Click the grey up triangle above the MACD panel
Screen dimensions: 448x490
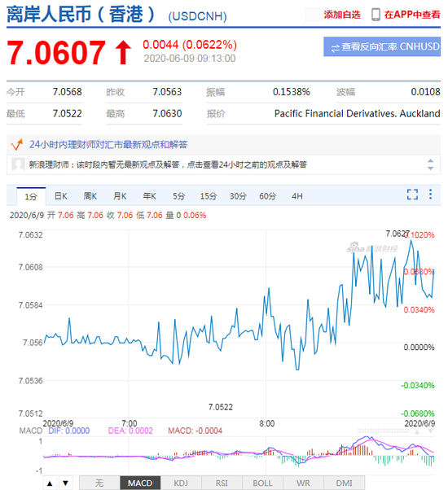(417, 431)
